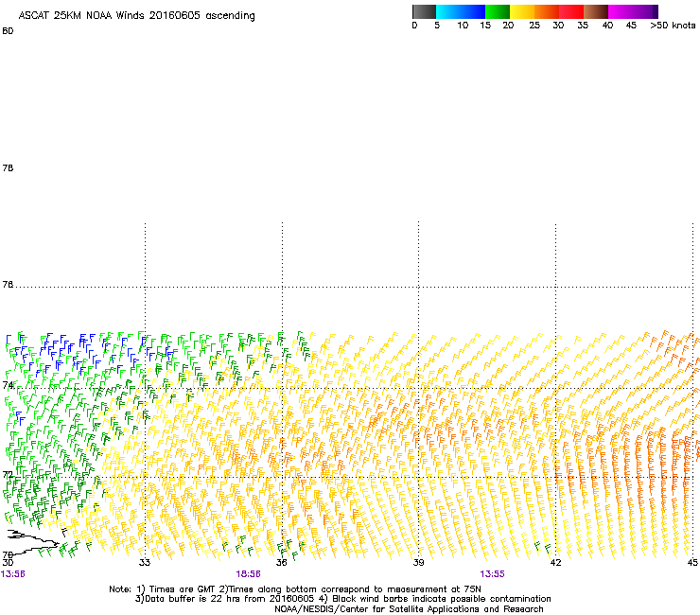
Task: Click the plot title 'ASCAT 25KM NOAA Winds 20160605 ascending'
Action: point(136,16)
